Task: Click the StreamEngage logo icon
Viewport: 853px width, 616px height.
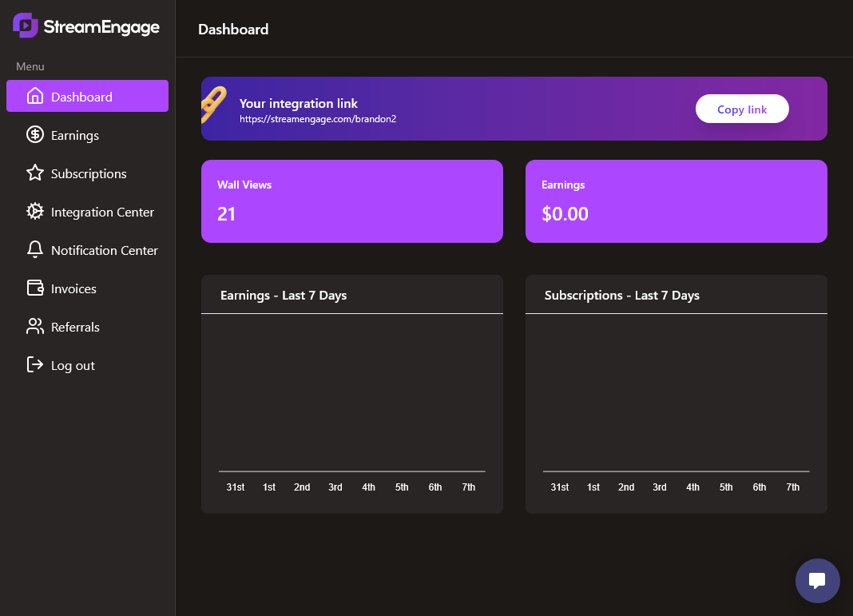Action: (x=26, y=26)
